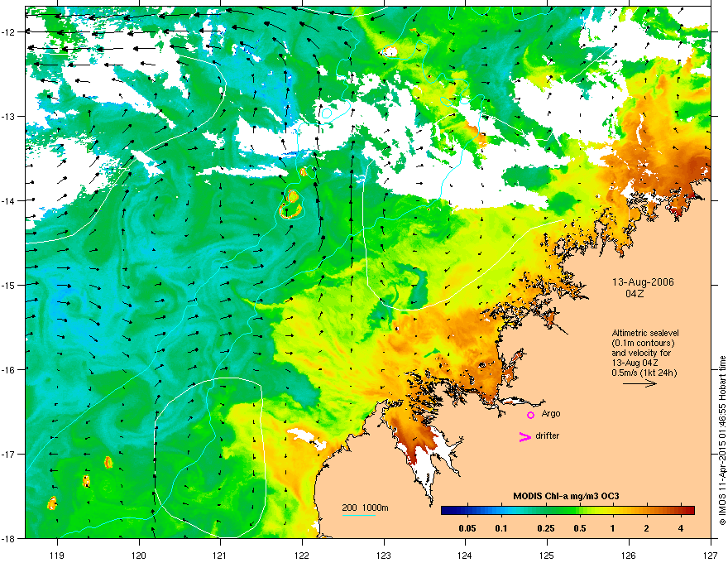
Task: Click the latitude axis label '-18'
Action: point(9,539)
